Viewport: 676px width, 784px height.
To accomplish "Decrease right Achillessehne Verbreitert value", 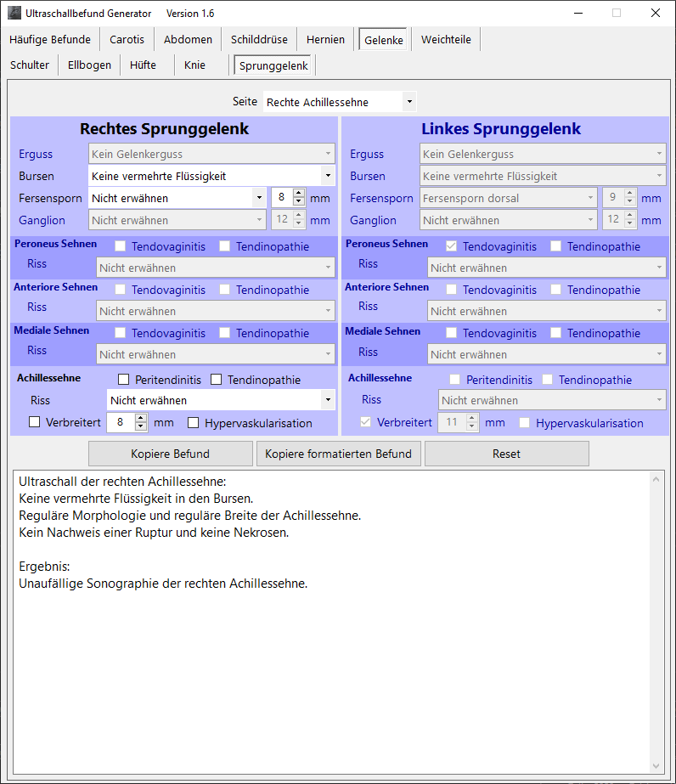I will pyautogui.click(x=141, y=427).
